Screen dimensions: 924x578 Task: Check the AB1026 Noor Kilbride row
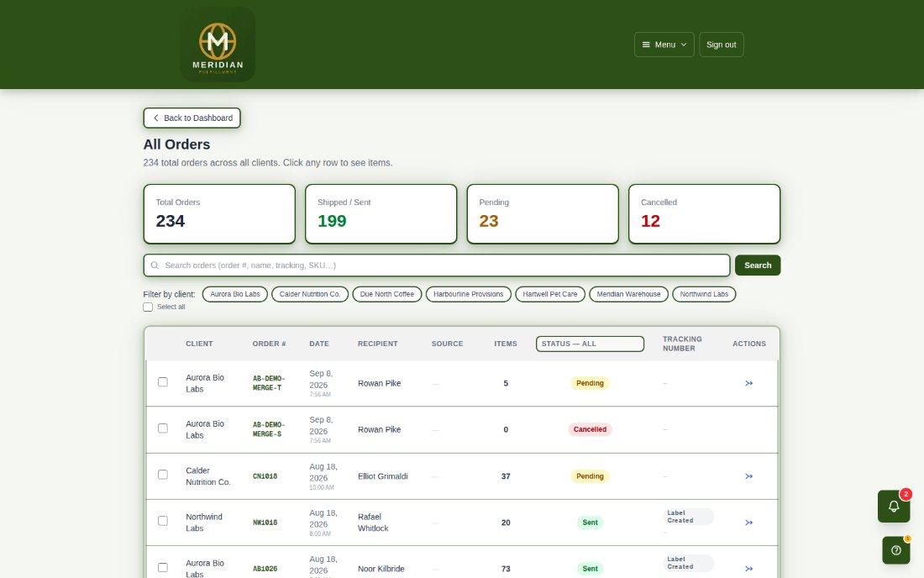pyautogui.click(x=163, y=567)
